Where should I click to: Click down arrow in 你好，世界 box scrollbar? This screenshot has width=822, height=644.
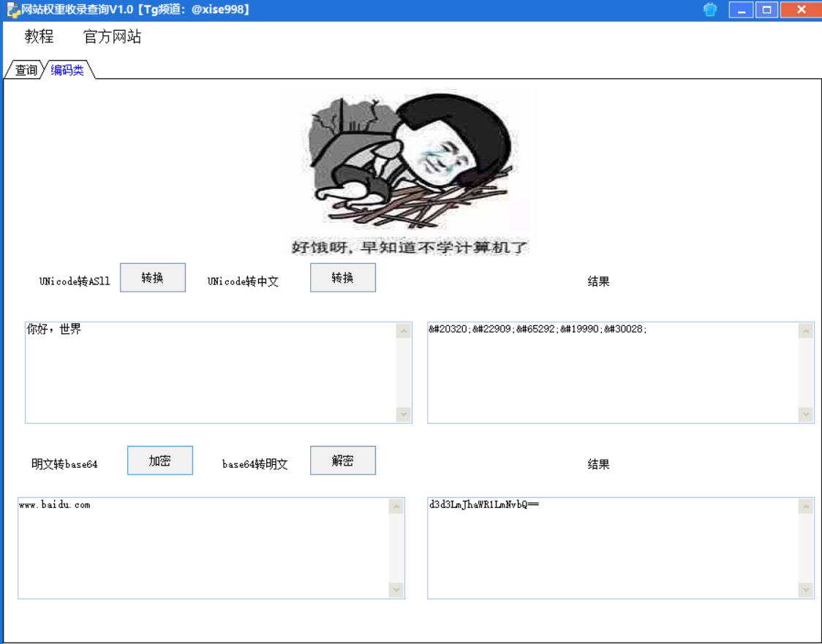click(x=404, y=414)
